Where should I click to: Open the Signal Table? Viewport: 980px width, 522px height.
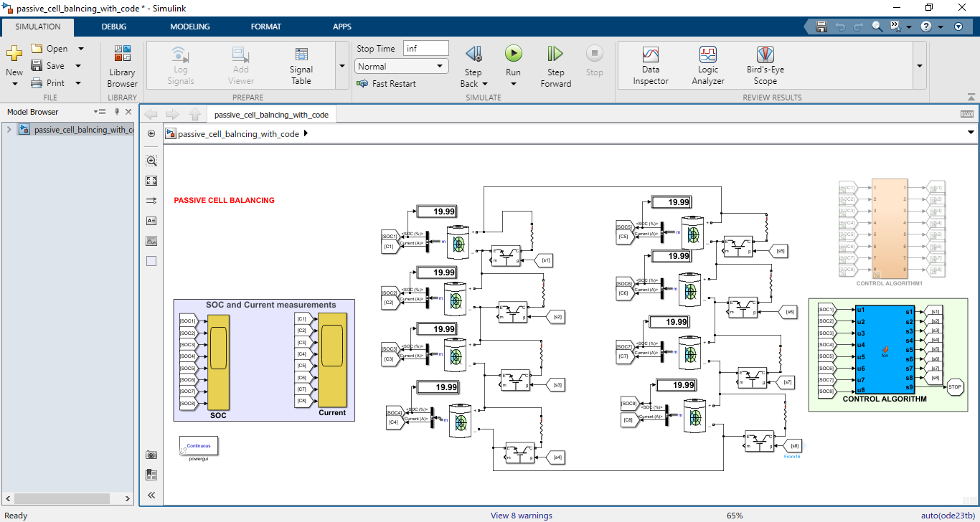pos(301,65)
